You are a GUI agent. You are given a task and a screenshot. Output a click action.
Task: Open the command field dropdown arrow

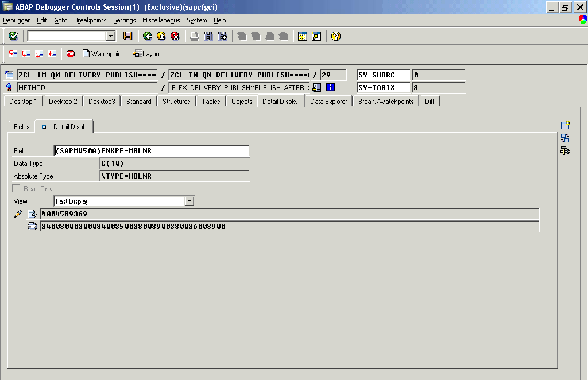110,36
